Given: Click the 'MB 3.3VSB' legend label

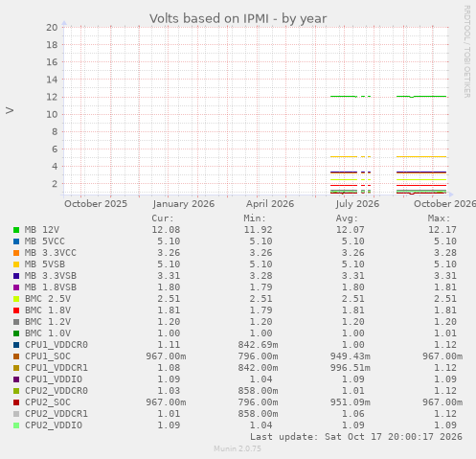Looking at the screenshot, I should click(51, 276).
